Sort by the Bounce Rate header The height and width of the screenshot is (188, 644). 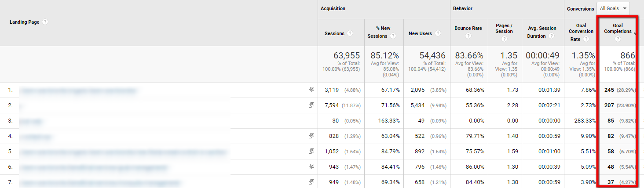pos(468,28)
